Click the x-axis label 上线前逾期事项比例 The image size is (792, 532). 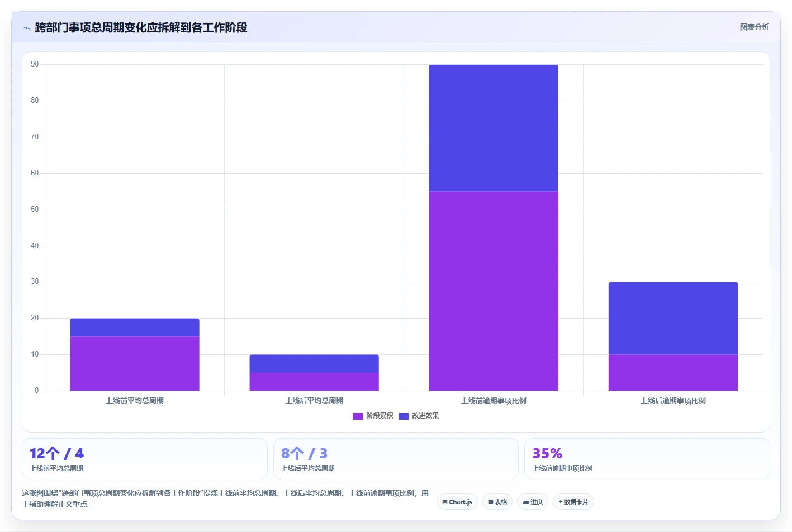tap(494, 401)
